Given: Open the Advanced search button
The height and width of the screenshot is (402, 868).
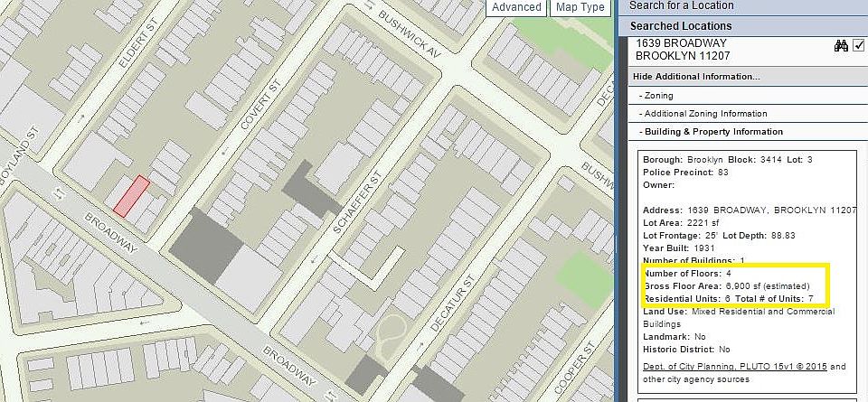Looking at the screenshot, I should 516,7.
